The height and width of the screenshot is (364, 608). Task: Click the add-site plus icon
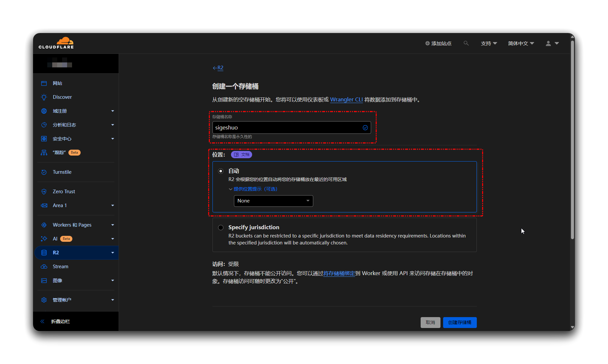click(427, 43)
